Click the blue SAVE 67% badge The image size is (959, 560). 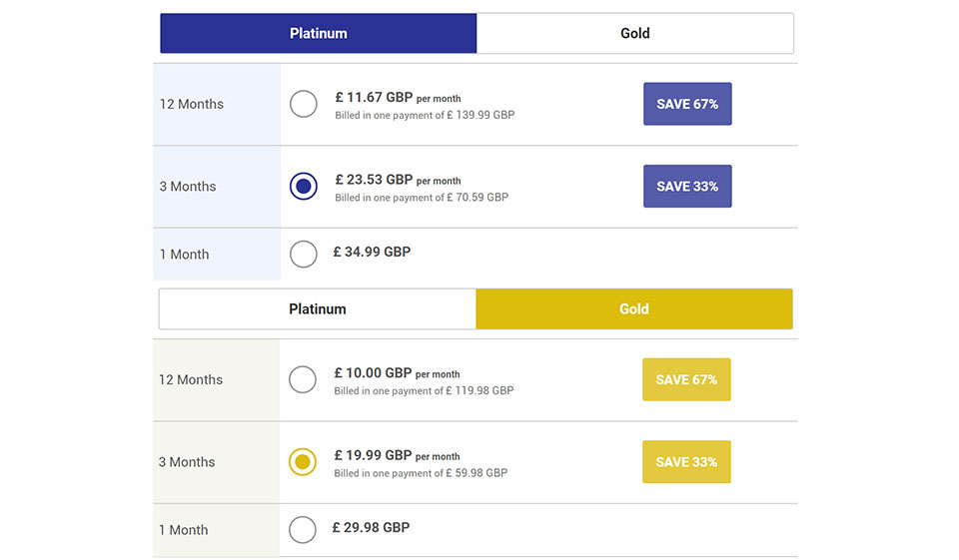pyautogui.click(x=687, y=104)
